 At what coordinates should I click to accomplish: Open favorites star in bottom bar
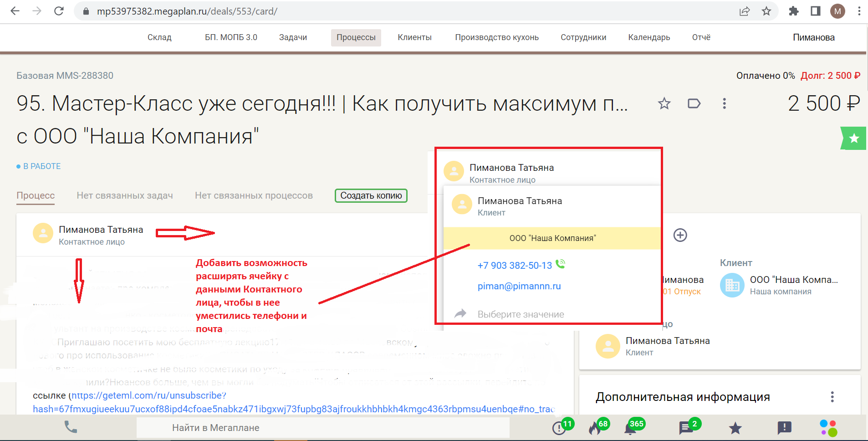click(735, 428)
